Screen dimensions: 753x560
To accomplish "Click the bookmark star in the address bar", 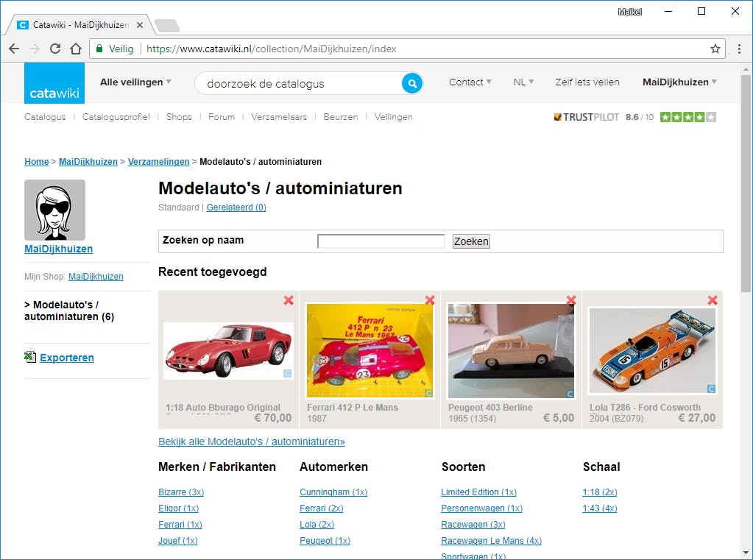I will pyautogui.click(x=715, y=49).
